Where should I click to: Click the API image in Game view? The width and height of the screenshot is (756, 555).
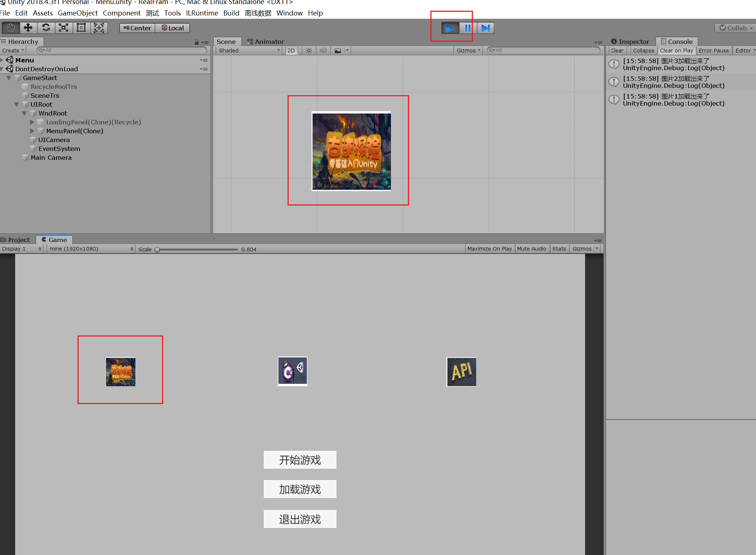click(461, 372)
